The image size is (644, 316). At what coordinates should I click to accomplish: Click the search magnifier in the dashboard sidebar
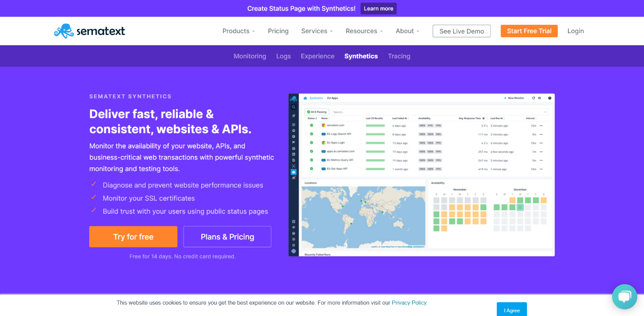(x=293, y=107)
